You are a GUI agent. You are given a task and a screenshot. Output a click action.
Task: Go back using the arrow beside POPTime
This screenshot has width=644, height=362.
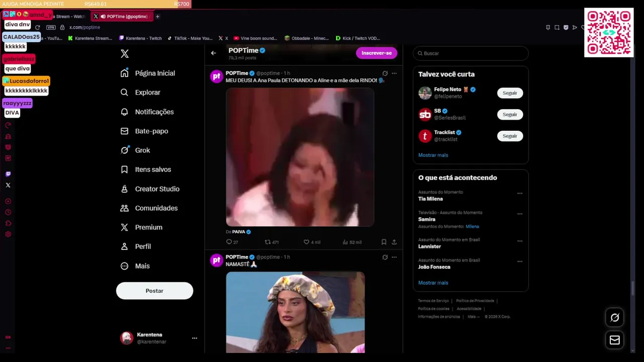213,53
